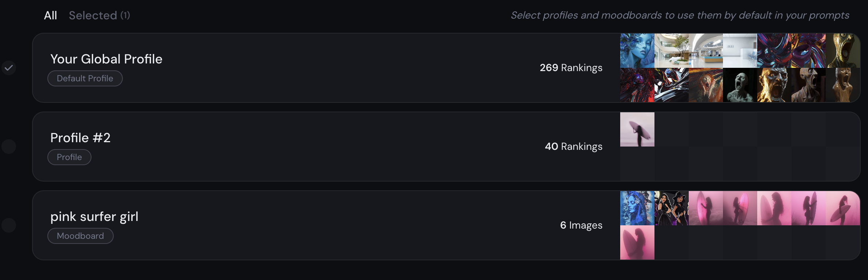Viewport: 868px width, 280px height.
Task: Click the 269 Rankings count
Action: pos(571,68)
